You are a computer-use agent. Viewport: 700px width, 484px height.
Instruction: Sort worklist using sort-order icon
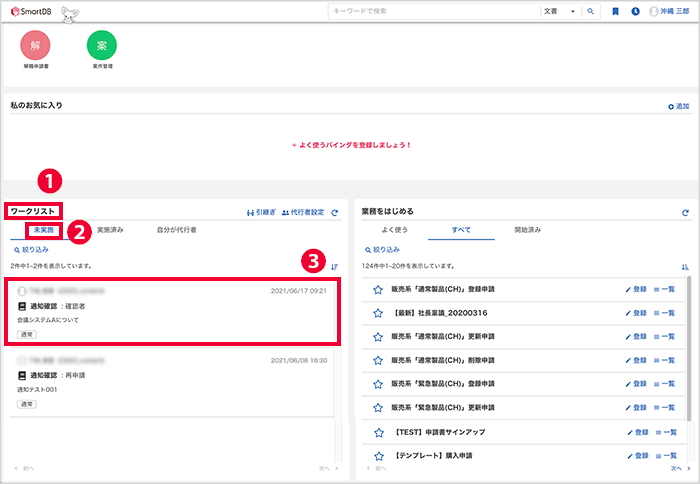334,267
